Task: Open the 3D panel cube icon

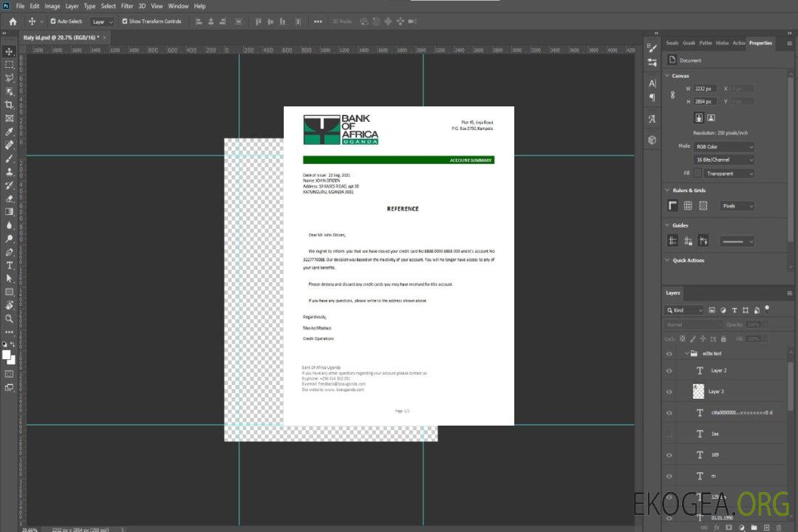Action: (x=652, y=140)
